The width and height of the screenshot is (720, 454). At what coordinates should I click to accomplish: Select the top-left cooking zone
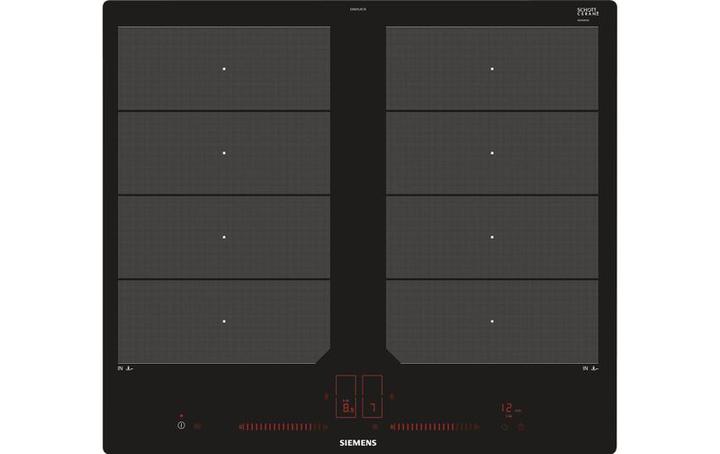(x=224, y=68)
